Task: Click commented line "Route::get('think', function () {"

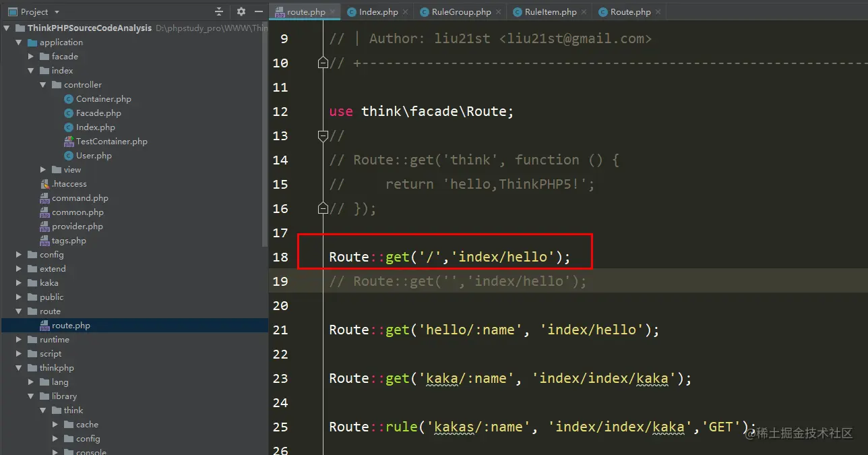Action: pos(474,160)
